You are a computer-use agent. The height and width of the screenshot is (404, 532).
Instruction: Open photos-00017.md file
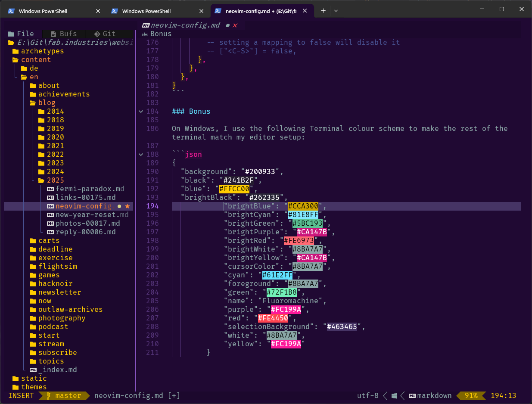pyautogui.click(x=83, y=223)
